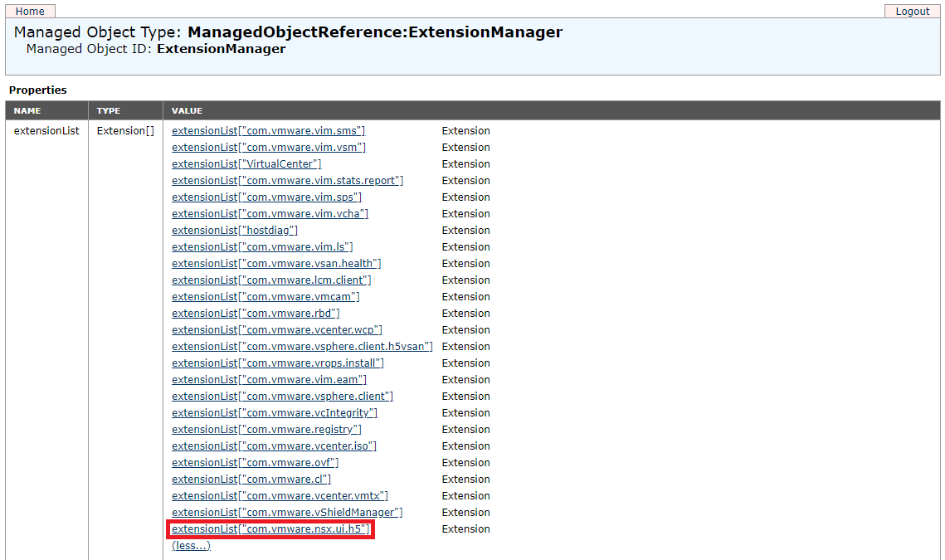
Task: Open extensionList com.vmware.vsphere.client.h5vsan link
Action: (x=302, y=346)
